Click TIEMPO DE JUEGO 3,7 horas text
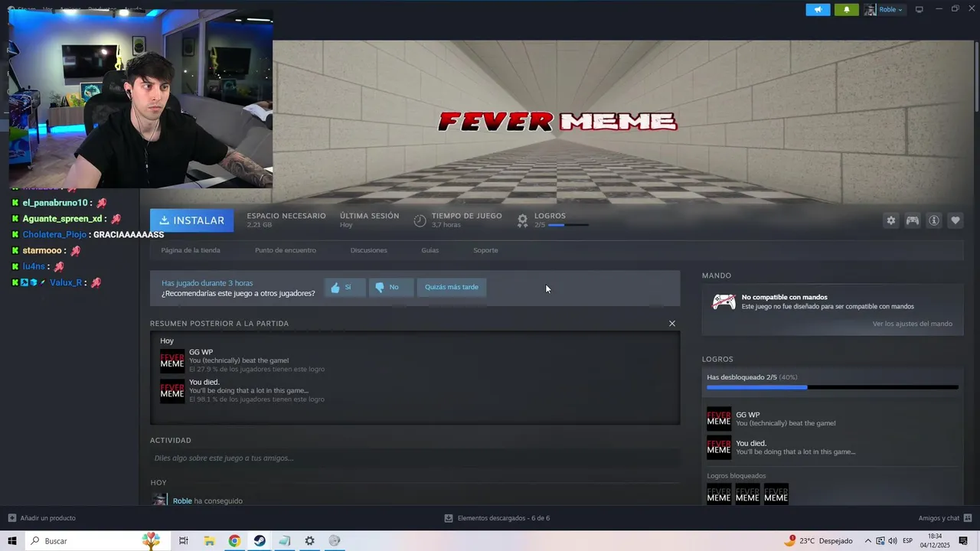This screenshot has width=980, height=551. [x=466, y=220]
